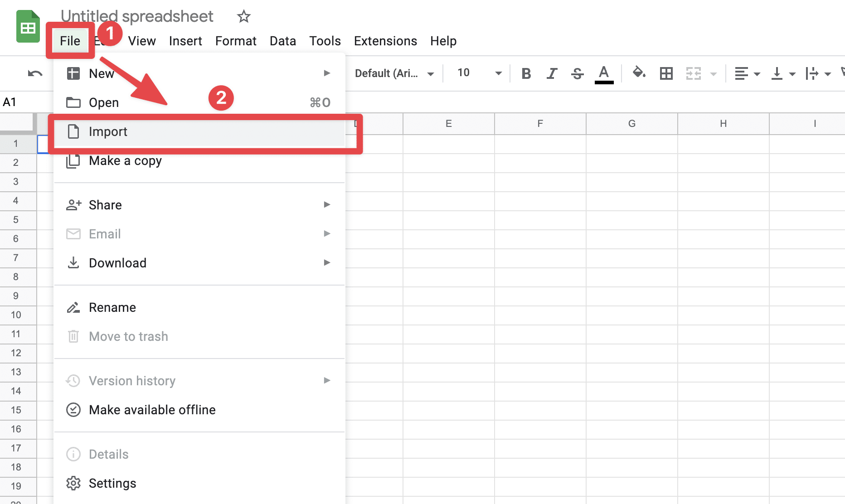The image size is (845, 504).
Task: Choose Open from File menu
Action: (x=199, y=102)
